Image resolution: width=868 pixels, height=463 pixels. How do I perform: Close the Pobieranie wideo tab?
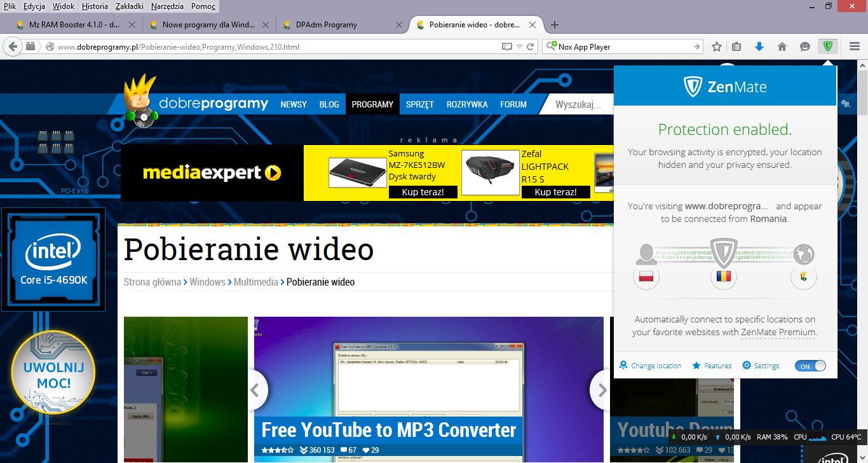pyautogui.click(x=532, y=25)
